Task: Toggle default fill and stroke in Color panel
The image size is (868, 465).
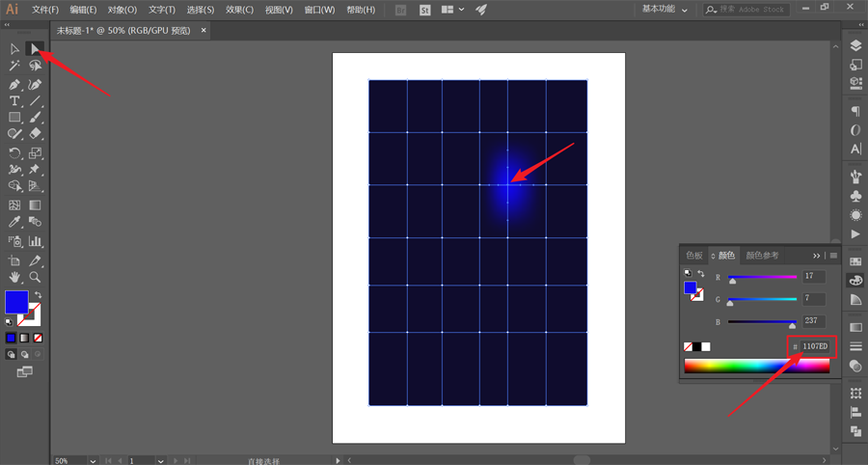Action: tap(687, 273)
